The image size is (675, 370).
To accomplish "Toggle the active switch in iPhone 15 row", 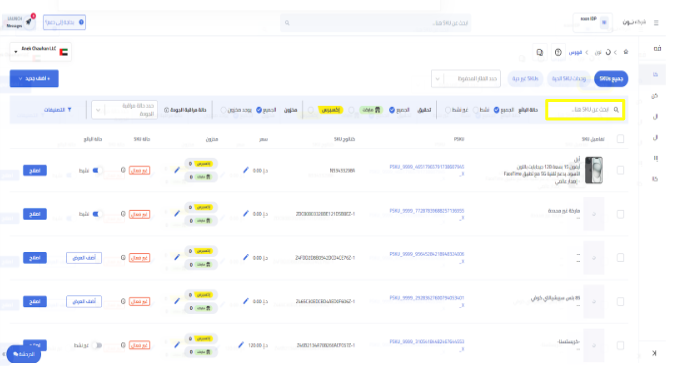I will (x=97, y=171).
